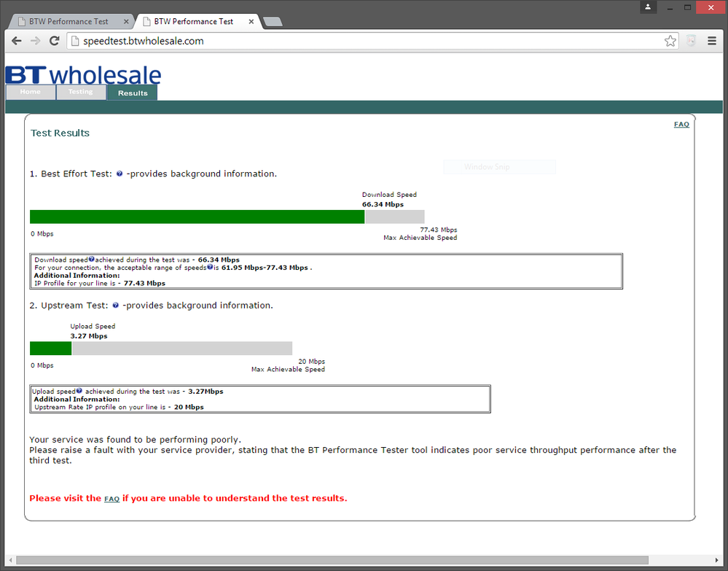Click 'Upstream Rate IP profile on your line' text
The image size is (728, 571).
click(100, 407)
